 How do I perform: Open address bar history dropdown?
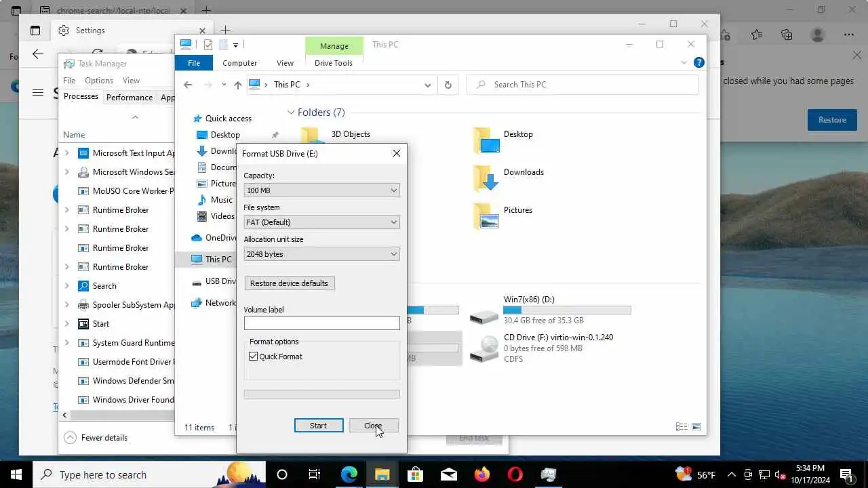coord(427,85)
